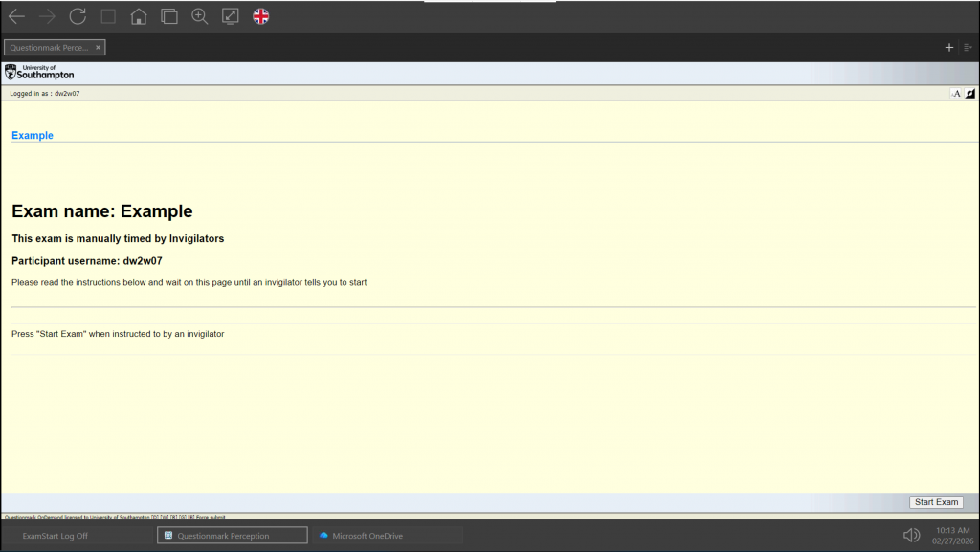Open language selector UK flag
The height and width of the screenshot is (552, 980).
tap(260, 16)
